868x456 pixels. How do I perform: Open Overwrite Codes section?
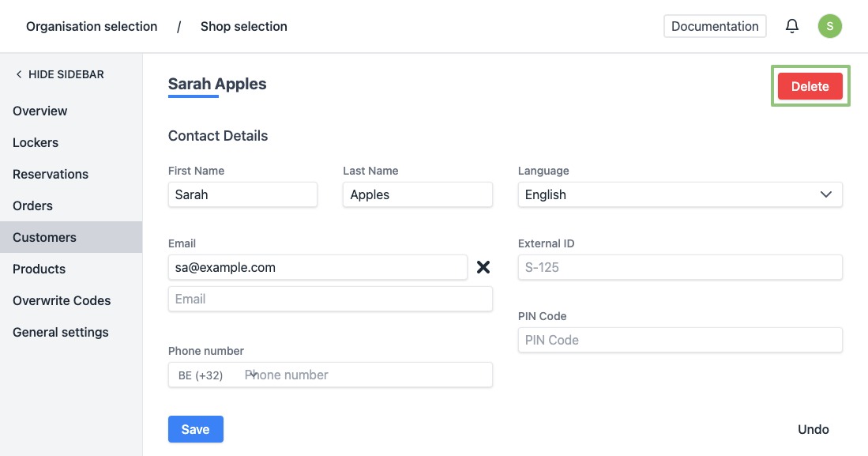tap(62, 300)
